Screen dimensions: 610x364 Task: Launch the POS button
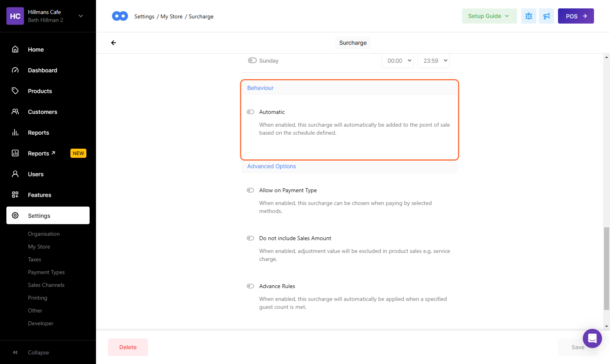(x=576, y=16)
